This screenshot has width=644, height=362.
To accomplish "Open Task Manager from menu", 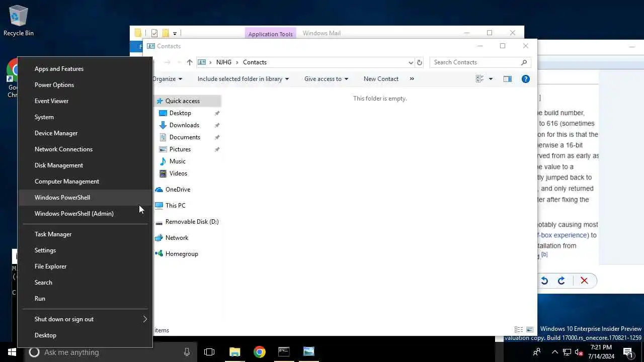I will [85, 234].
